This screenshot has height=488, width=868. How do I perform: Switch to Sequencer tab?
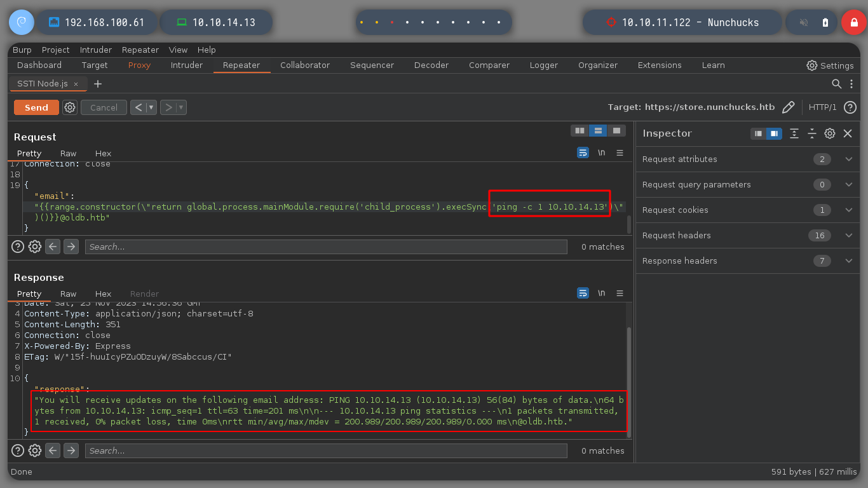coord(372,65)
